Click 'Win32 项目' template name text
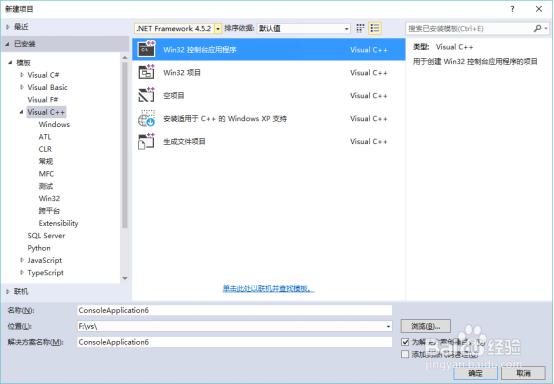554x384 pixels. [182, 72]
